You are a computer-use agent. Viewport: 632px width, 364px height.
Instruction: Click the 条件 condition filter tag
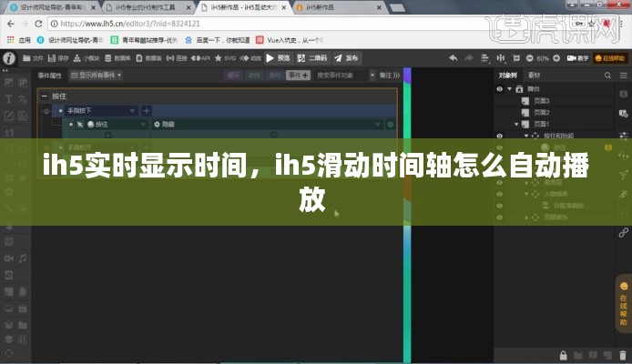click(x=275, y=76)
